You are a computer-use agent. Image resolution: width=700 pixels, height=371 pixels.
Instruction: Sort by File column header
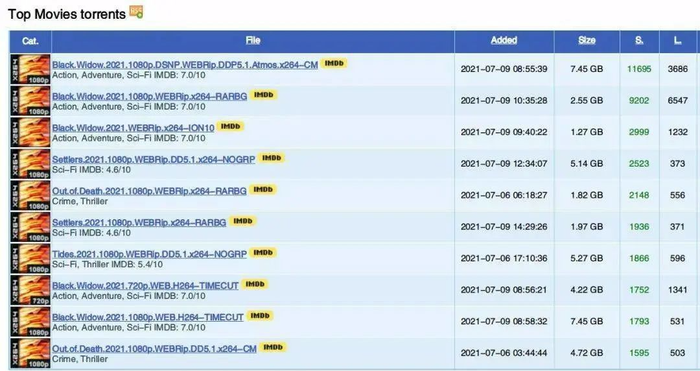click(x=253, y=40)
